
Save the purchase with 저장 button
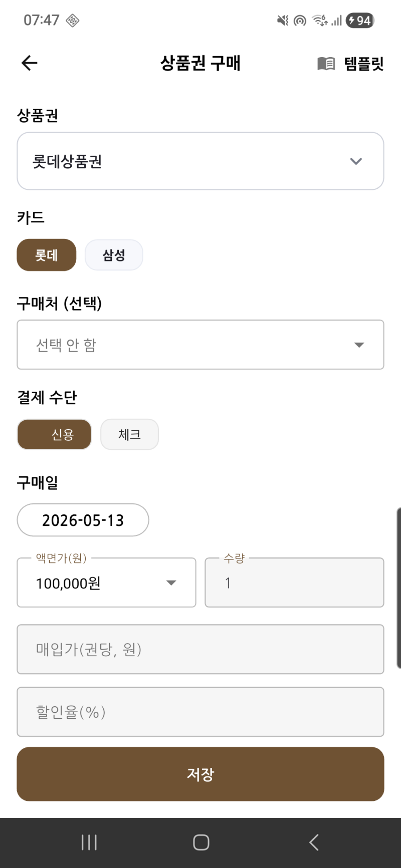200,774
